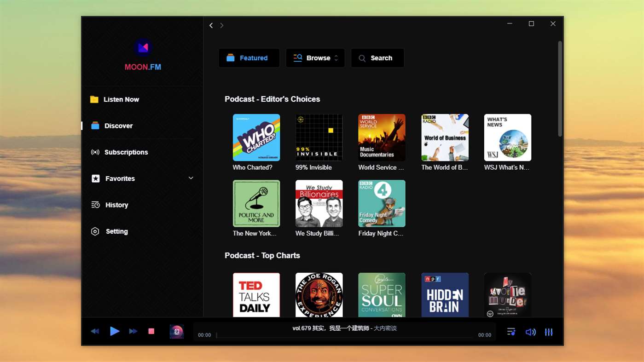The height and width of the screenshot is (362, 644).
Task: Open the playlist queue icon
Action: point(511,332)
